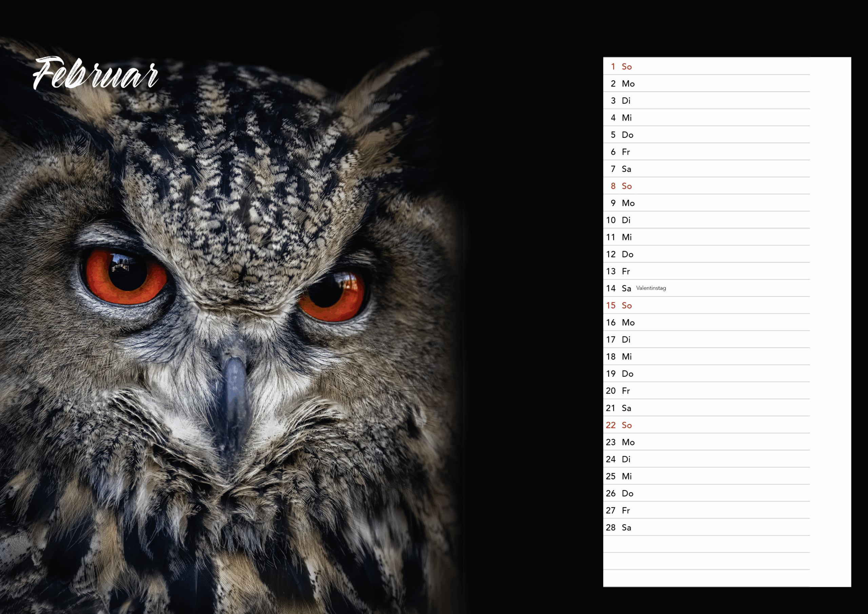Click the Februar month title
The image size is (868, 614).
(95, 73)
